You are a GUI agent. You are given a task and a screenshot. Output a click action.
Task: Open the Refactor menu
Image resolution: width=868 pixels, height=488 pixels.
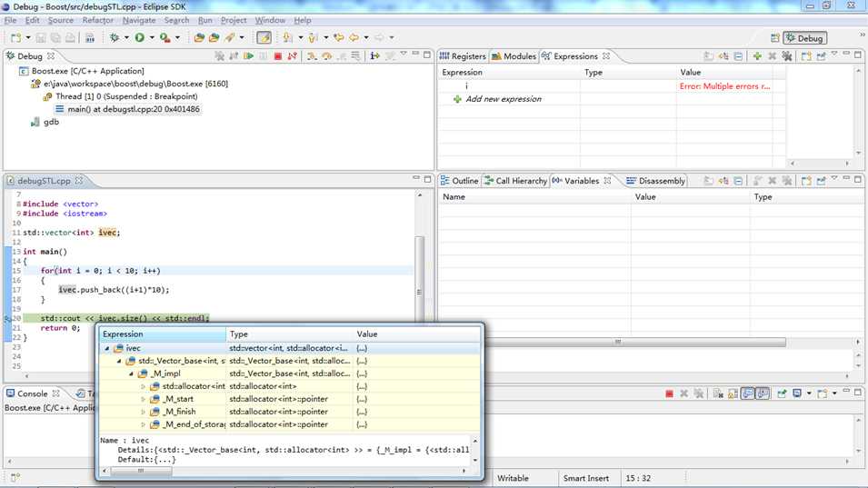[x=98, y=20]
